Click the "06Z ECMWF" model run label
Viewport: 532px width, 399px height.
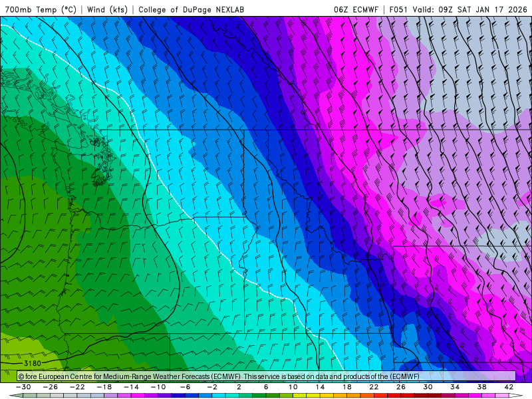pyautogui.click(x=356, y=9)
